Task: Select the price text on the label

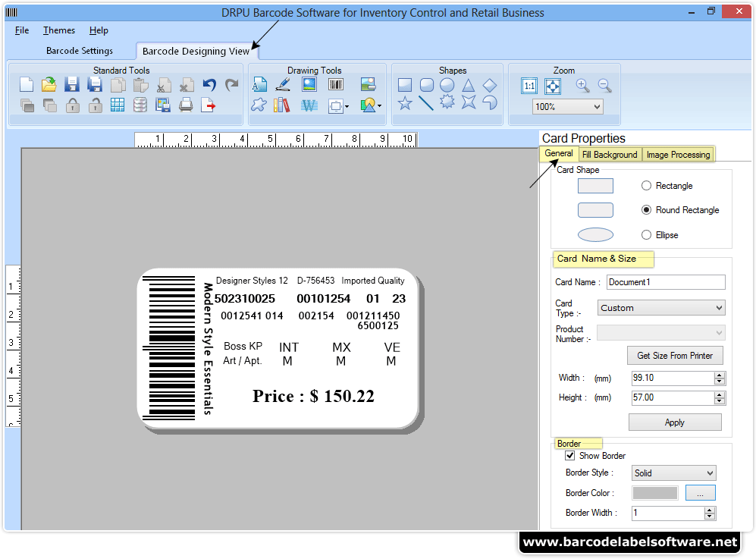Action: 313,396
